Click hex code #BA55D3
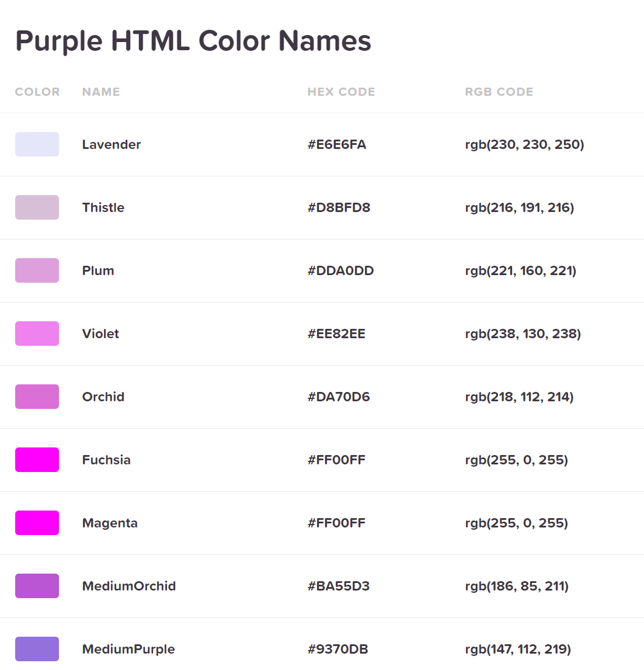The width and height of the screenshot is (644, 670). 339,586
